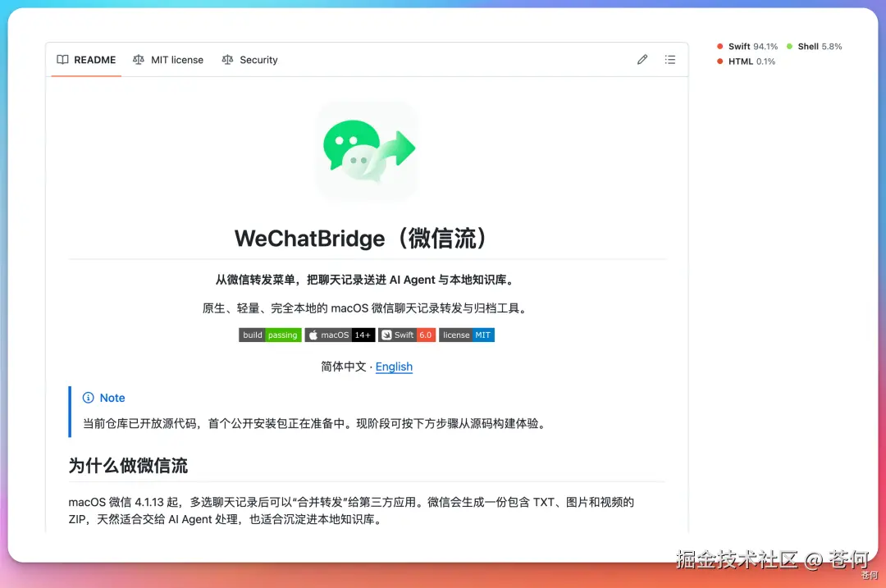
Task: Click the red Swift language color dot
Action: [720, 46]
